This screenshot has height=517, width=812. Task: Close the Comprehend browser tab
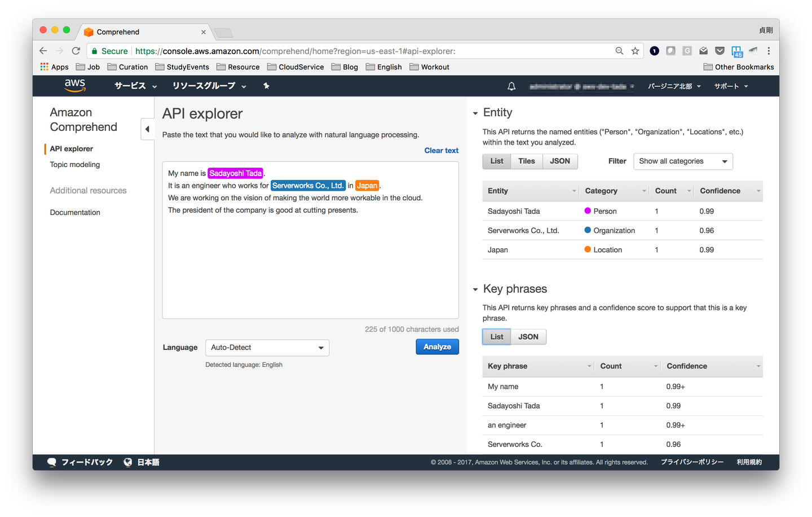pyautogui.click(x=204, y=32)
